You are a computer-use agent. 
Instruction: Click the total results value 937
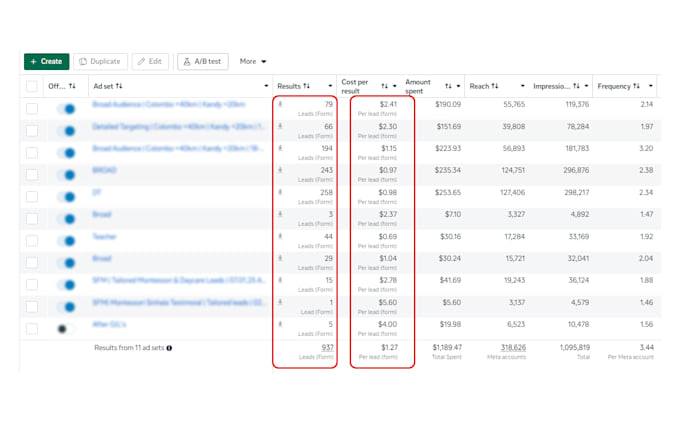point(327,348)
